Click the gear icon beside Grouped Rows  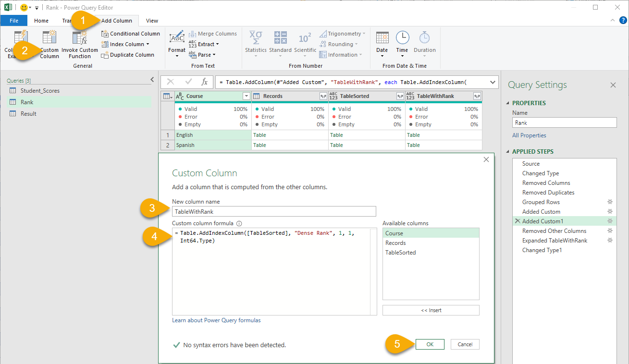point(610,202)
